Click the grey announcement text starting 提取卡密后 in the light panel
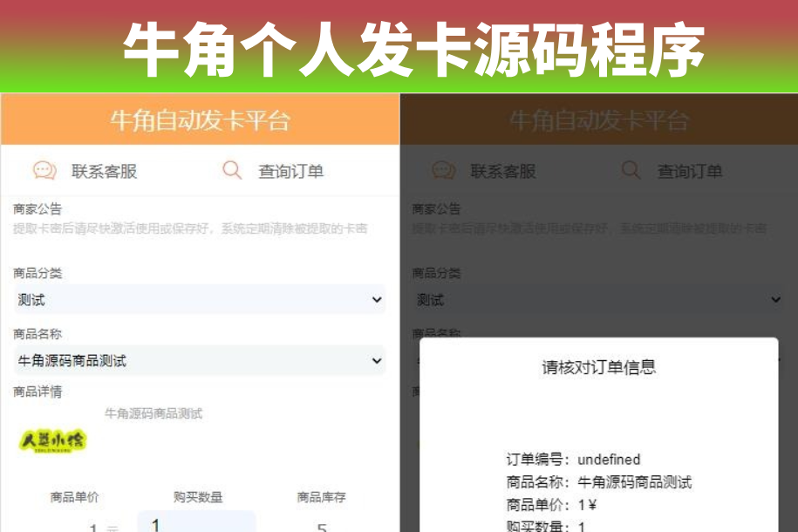 tap(190, 228)
